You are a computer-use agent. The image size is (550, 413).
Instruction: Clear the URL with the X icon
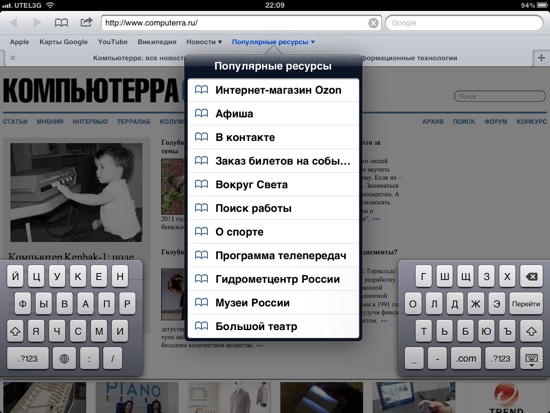coord(373,23)
